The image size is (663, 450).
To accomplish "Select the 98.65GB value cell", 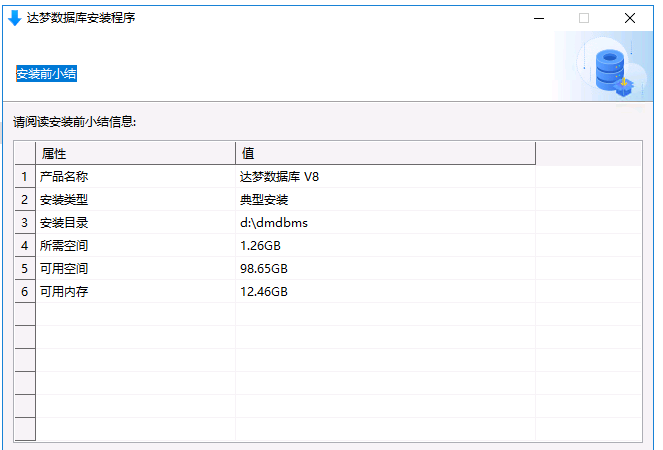I will pyautogui.click(x=385, y=269).
